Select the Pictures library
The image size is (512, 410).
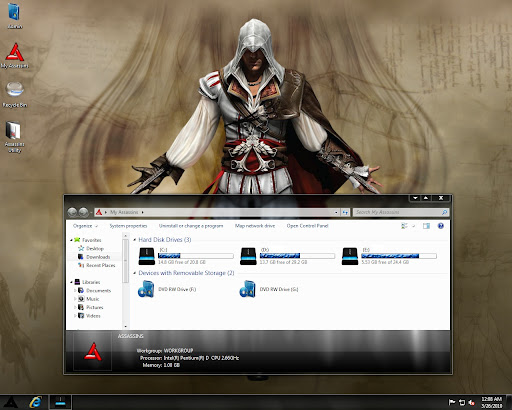[95, 307]
